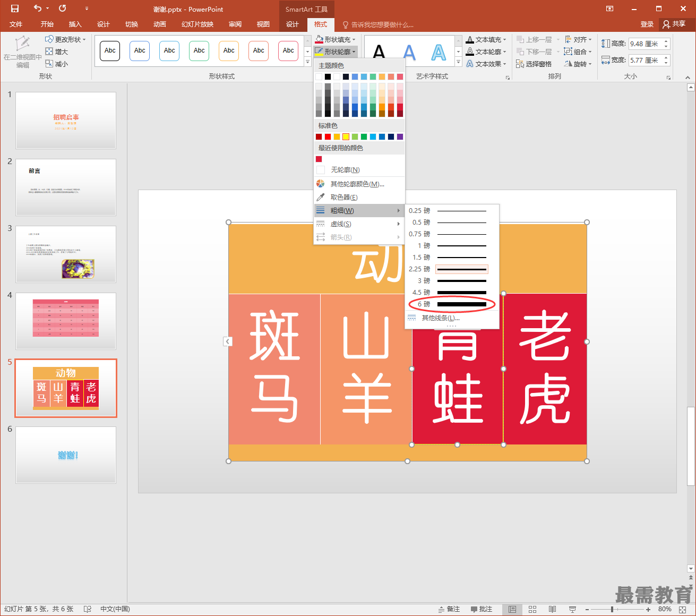Toggle 备注 notes pane in status bar
The height and width of the screenshot is (616, 696).
pos(449,609)
